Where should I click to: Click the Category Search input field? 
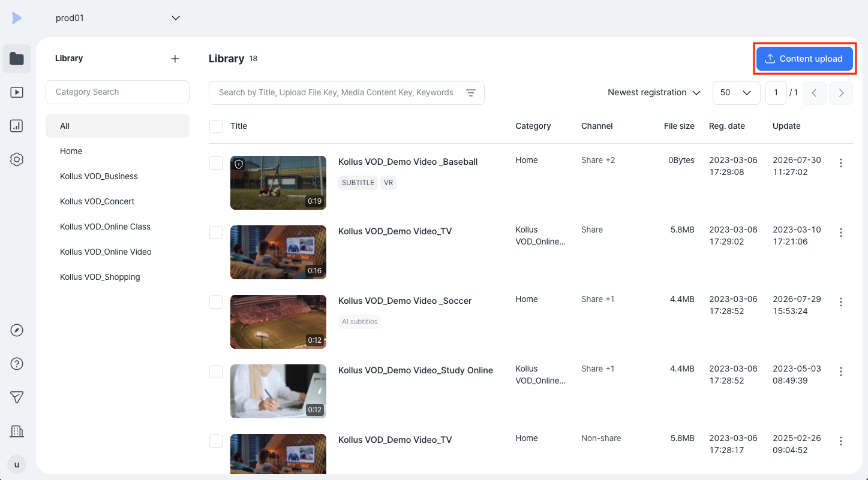[x=118, y=92]
